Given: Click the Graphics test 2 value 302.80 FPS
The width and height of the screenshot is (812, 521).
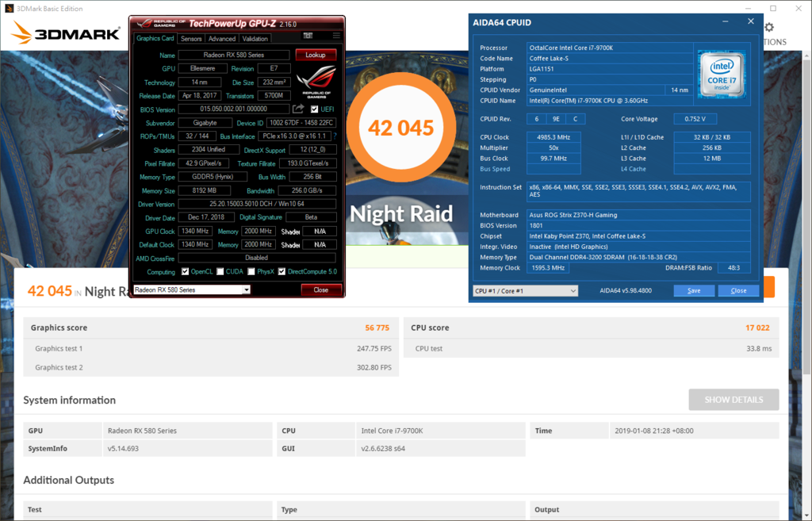Looking at the screenshot, I should click(x=374, y=367).
